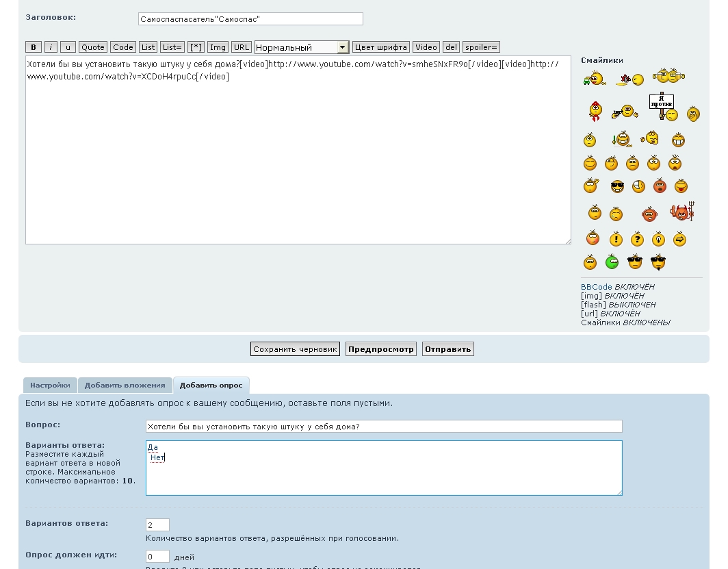This screenshot has width=728, height=569.
Task: Insert the exclamation mark smiley
Action: click(x=616, y=239)
